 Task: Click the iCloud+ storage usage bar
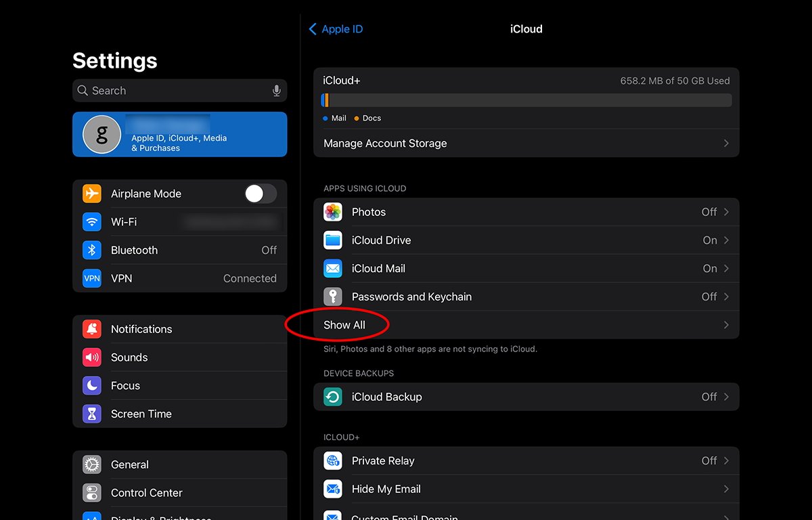click(526, 100)
